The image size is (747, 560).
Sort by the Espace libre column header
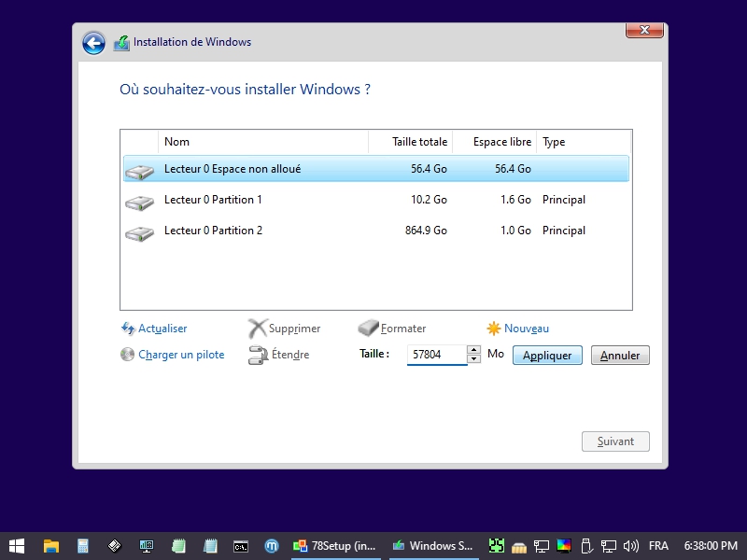(x=495, y=142)
